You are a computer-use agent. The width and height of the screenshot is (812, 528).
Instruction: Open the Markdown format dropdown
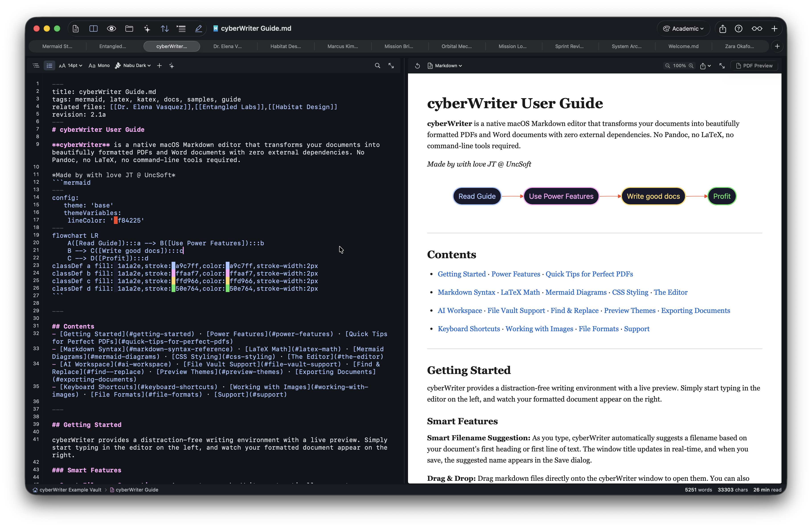tap(445, 65)
